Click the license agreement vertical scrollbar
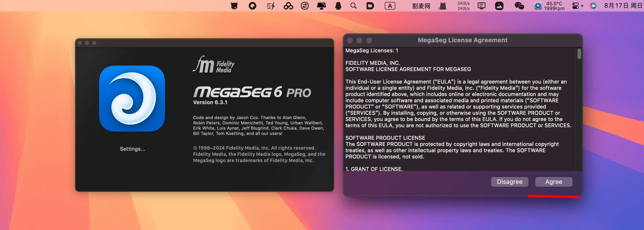Screen dimensions: 644x230 579,54
